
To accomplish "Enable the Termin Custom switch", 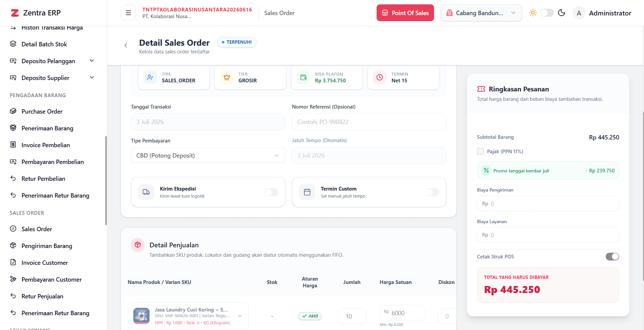I will click(432, 192).
